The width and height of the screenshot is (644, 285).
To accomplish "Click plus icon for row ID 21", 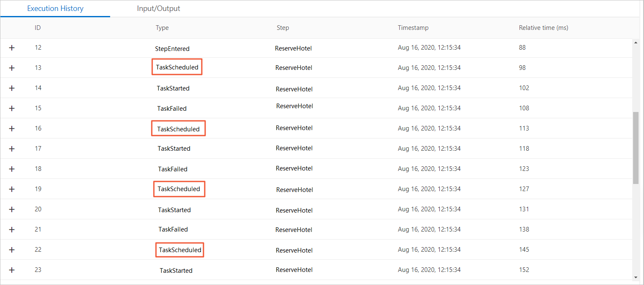I will (x=12, y=229).
